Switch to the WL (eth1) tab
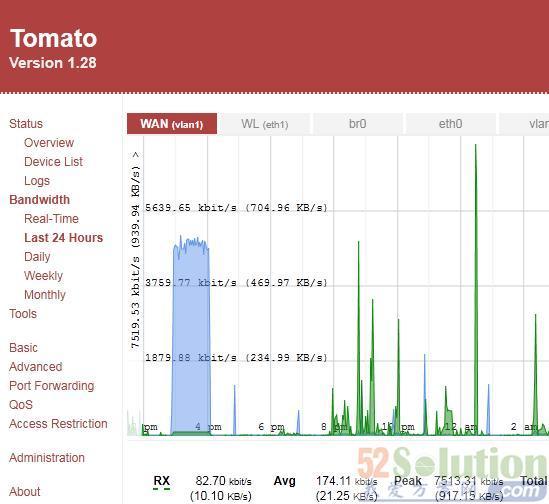The height and width of the screenshot is (504, 549). (x=265, y=124)
